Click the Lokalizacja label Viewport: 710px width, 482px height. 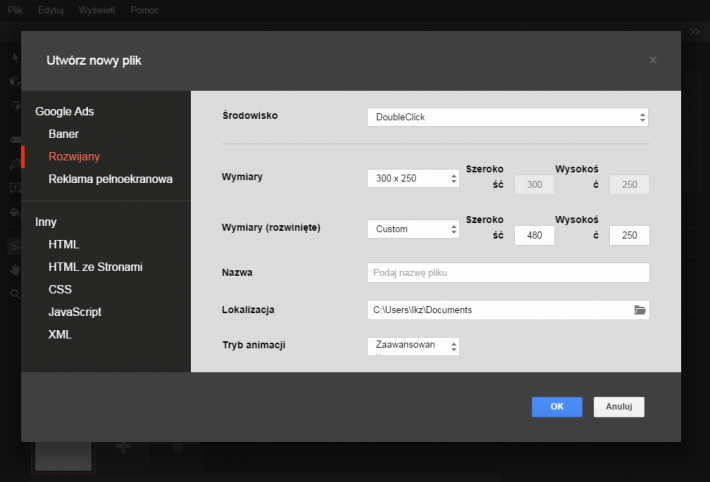[x=248, y=310]
